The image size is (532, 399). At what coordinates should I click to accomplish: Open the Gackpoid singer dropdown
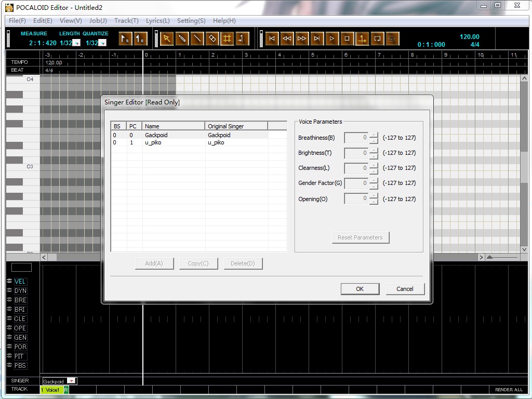coord(71,381)
